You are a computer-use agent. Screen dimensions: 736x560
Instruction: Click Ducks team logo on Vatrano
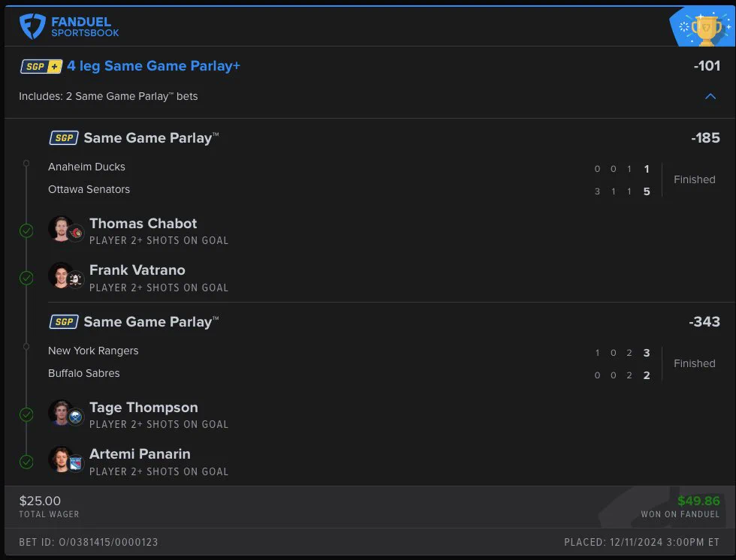76,280
